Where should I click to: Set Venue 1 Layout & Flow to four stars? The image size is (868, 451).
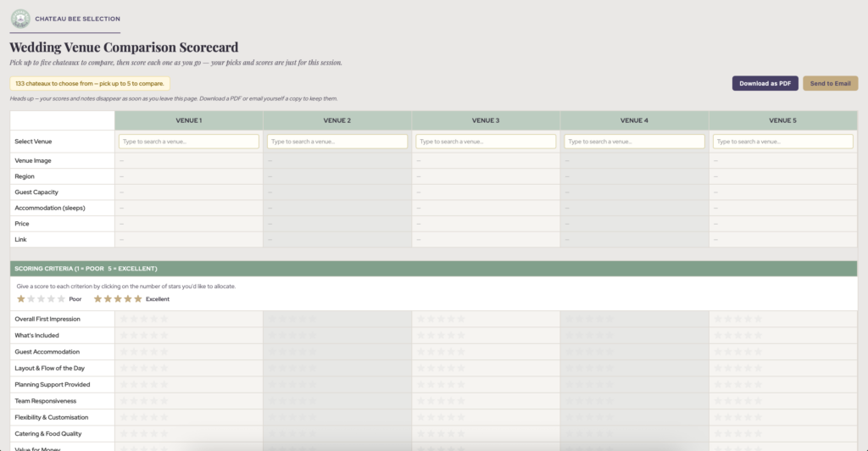(x=154, y=368)
